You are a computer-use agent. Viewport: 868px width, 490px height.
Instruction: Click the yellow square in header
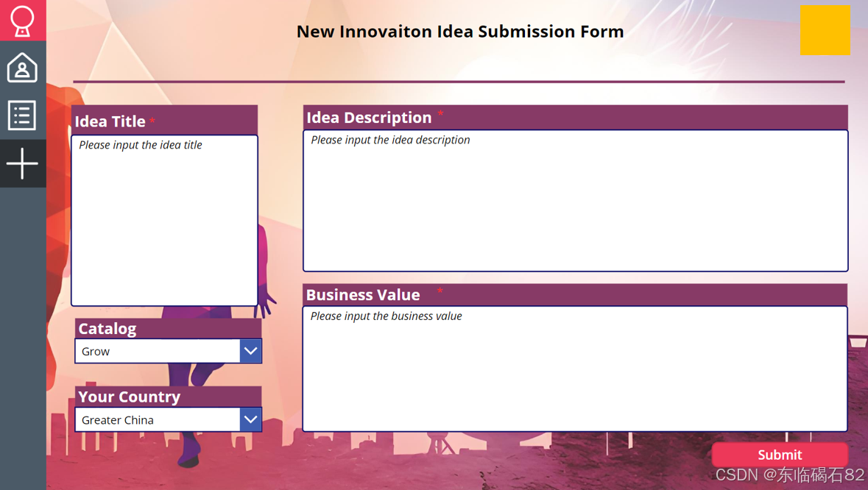click(x=825, y=30)
